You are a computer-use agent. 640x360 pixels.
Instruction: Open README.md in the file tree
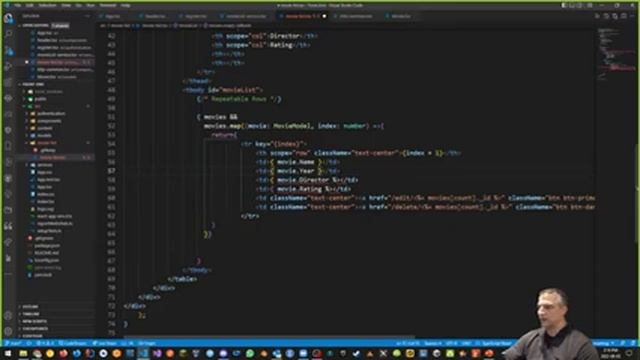tap(46, 253)
